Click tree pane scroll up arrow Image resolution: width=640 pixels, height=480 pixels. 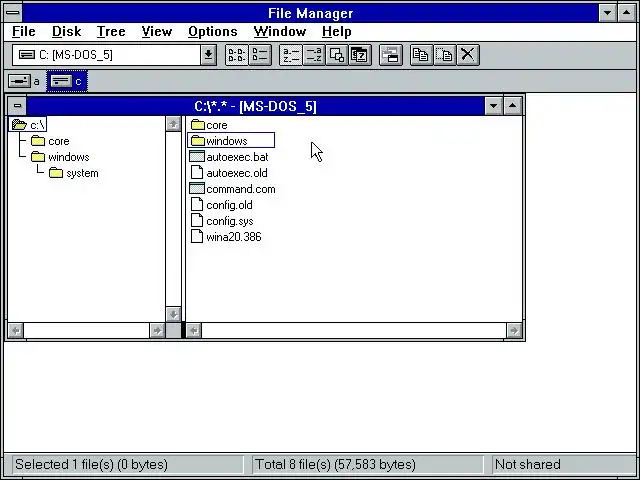pos(173,124)
